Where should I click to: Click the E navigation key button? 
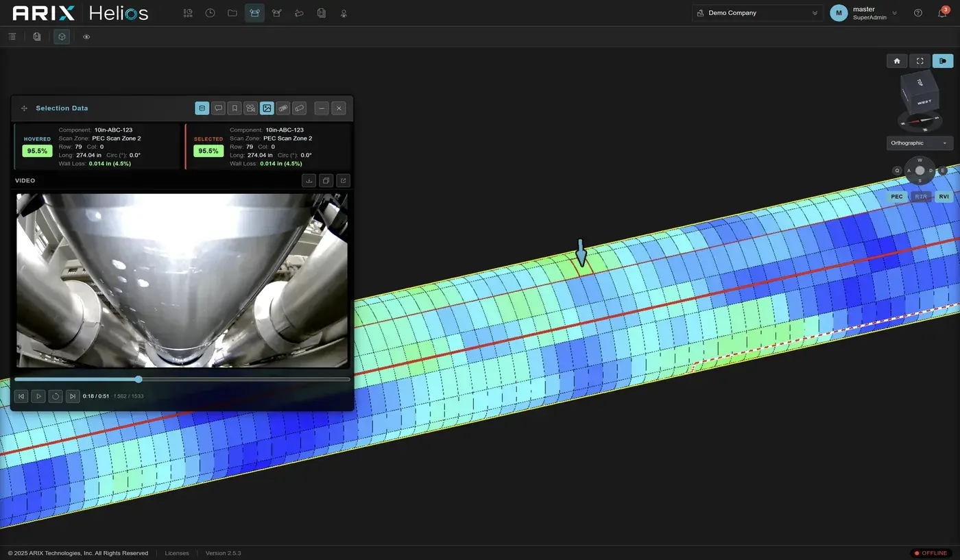tap(943, 171)
